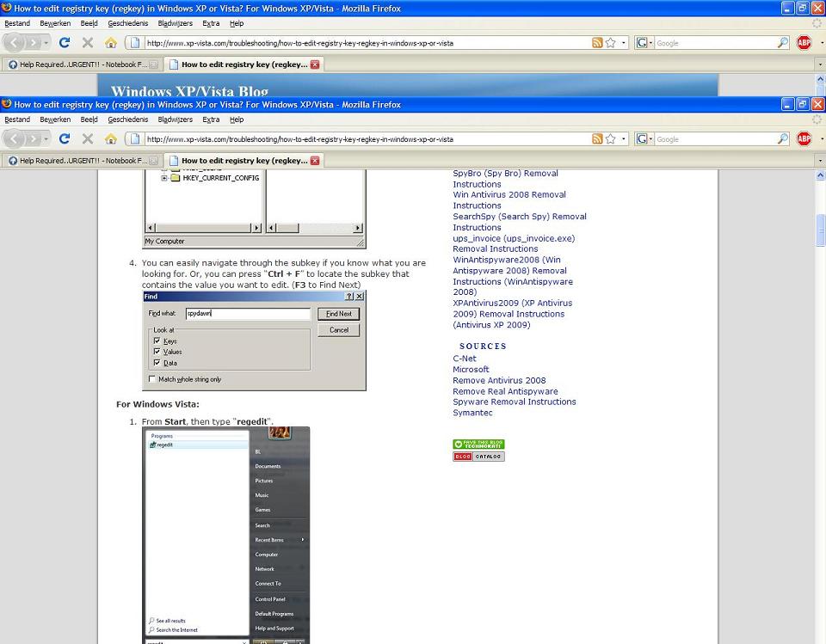Open Extra menu in background Firefox window
The width and height of the screenshot is (826, 644).
(212, 23)
